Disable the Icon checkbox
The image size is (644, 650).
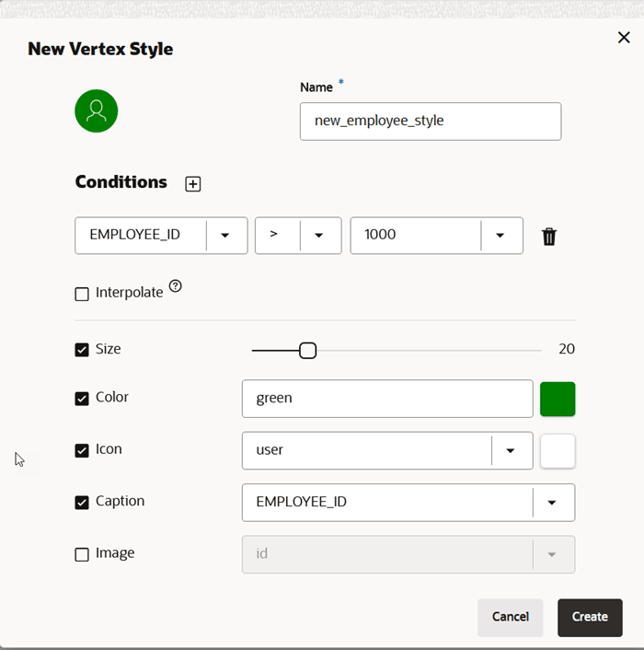click(82, 451)
